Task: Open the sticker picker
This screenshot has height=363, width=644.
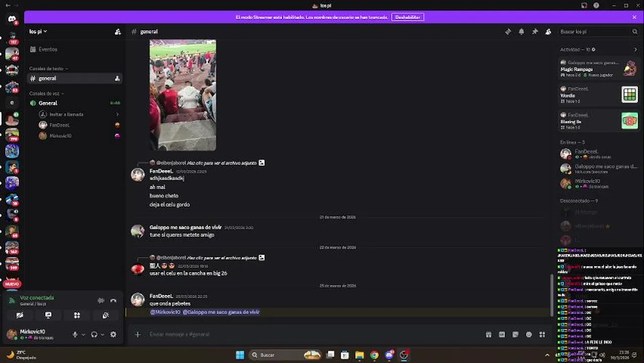Action: [x=515, y=334]
